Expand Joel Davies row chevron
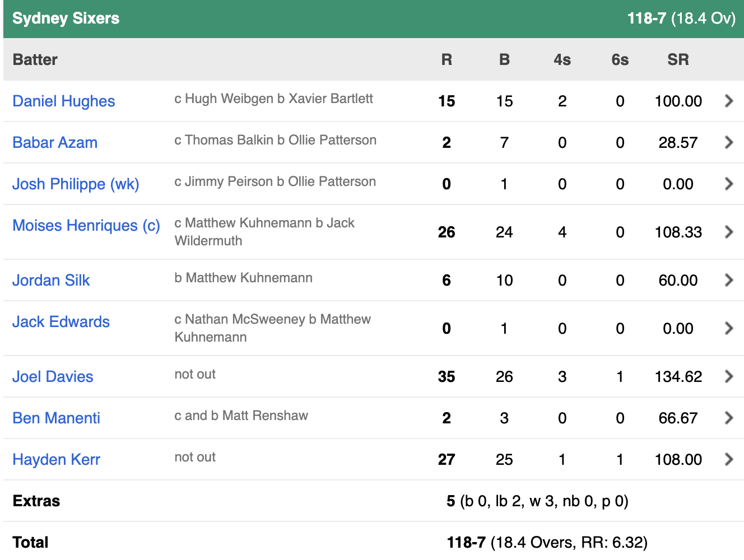744x560 pixels. click(729, 376)
